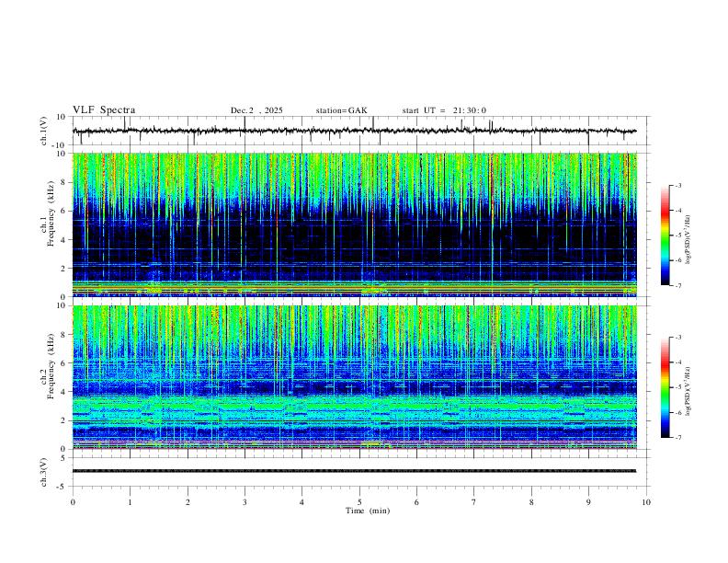Viewport: 728px width, 563px height.
Task: Click time axis tick label "9"
Action: 588,502
